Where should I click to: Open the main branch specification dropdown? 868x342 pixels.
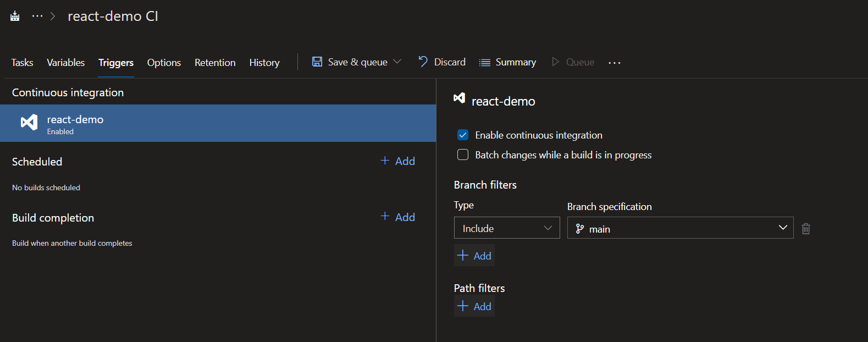pyautogui.click(x=680, y=228)
